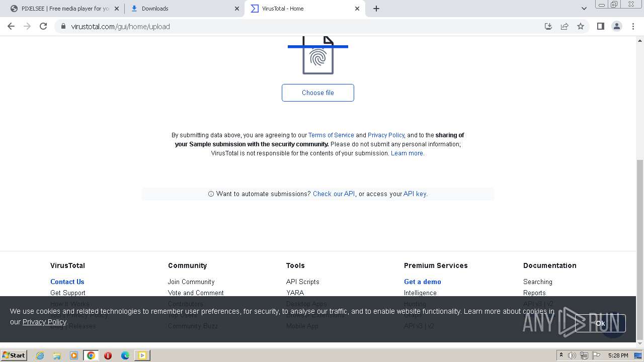Open Microsoft Edge taskbar icon
Image resolution: width=644 pixels, height=362 pixels.
click(125, 355)
